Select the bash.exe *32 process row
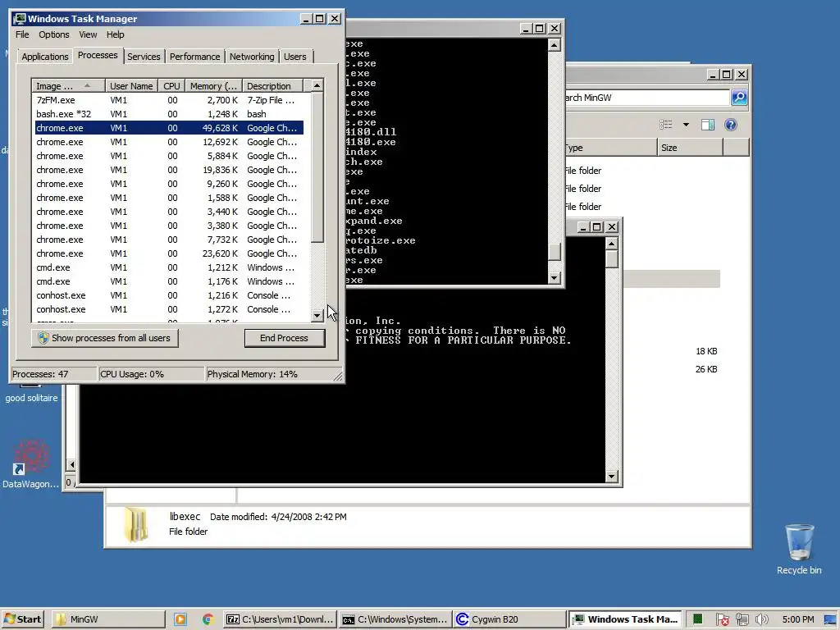This screenshot has width=840, height=630. pos(169,114)
